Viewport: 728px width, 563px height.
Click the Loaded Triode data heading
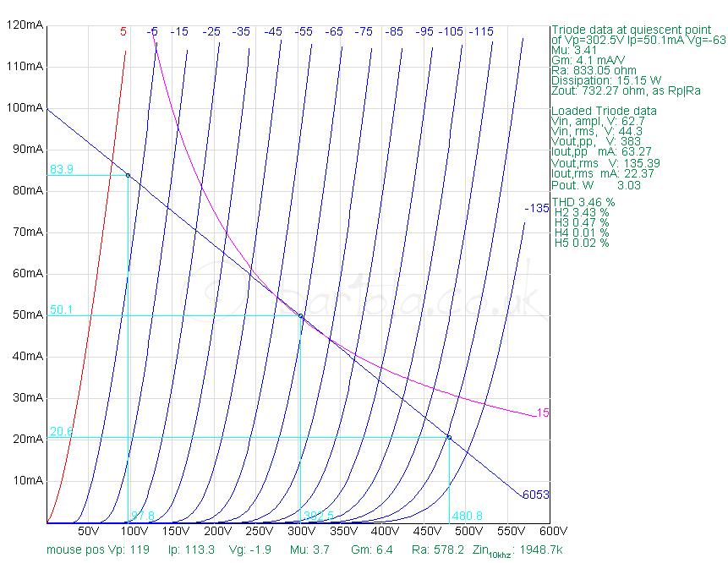click(604, 111)
